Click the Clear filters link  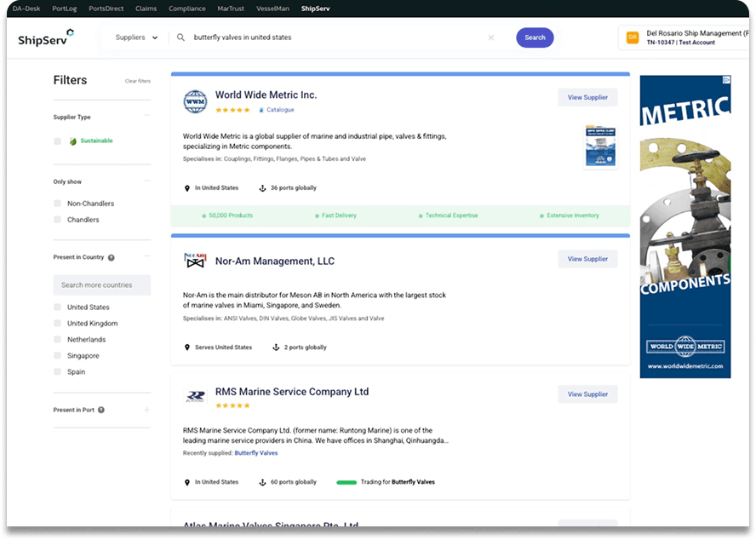(138, 81)
